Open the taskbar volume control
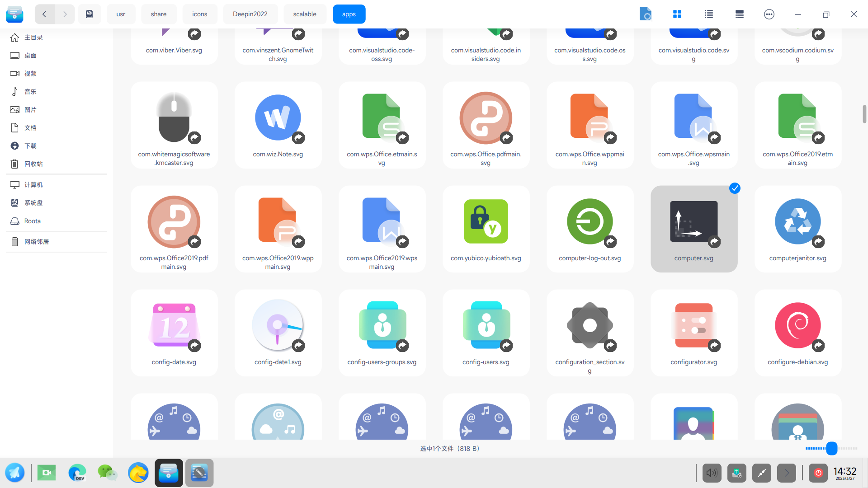The height and width of the screenshot is (488, 868). [712, 473]
